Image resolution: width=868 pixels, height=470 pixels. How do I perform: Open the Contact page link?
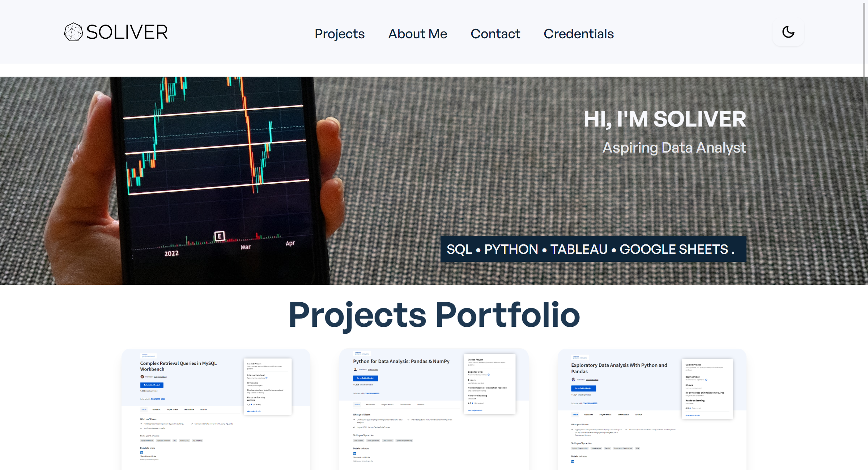pos(495,34)
